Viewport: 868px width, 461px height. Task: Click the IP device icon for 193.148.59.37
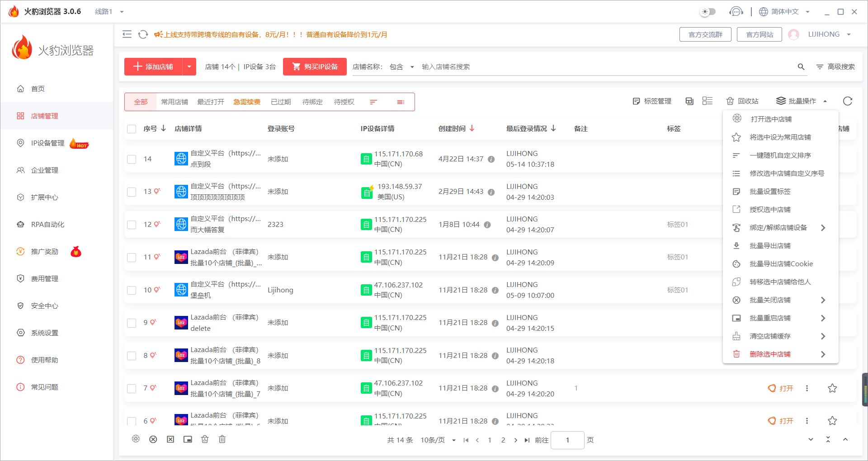click(x=367, y=192)
